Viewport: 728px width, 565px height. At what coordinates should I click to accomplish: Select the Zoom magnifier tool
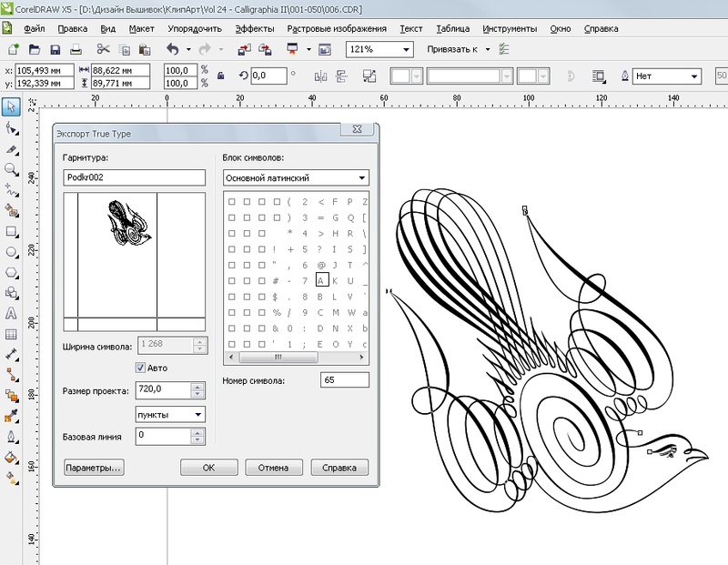[x=12, y=169]
